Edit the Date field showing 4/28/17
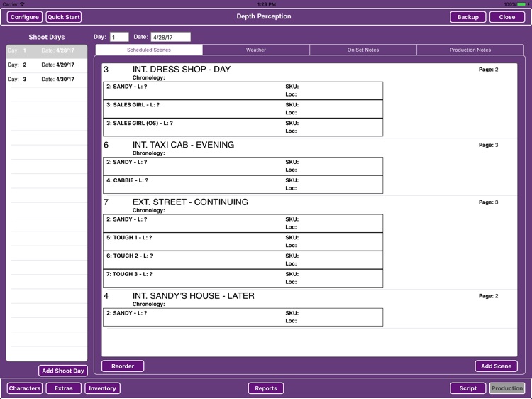Viewport: 532px width, 399px height. click(x=171, y=37)
